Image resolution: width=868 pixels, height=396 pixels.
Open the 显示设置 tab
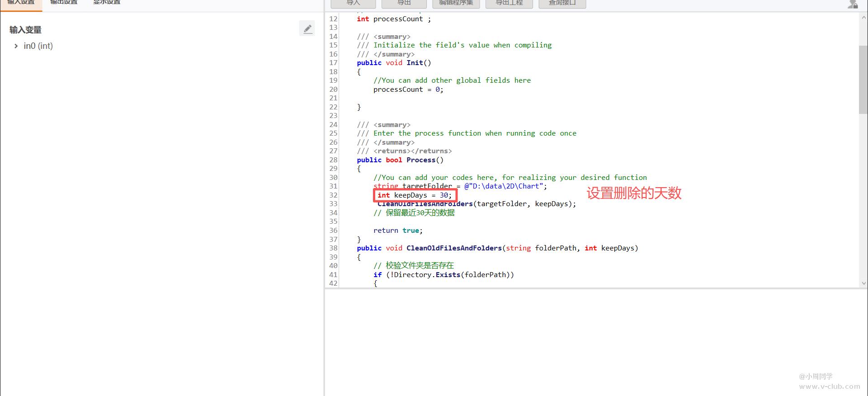click(107, 3)
